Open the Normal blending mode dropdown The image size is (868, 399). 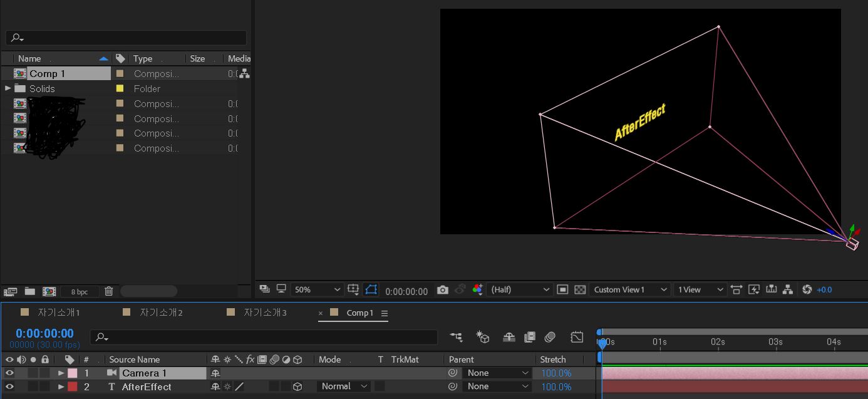pos(343,386)
